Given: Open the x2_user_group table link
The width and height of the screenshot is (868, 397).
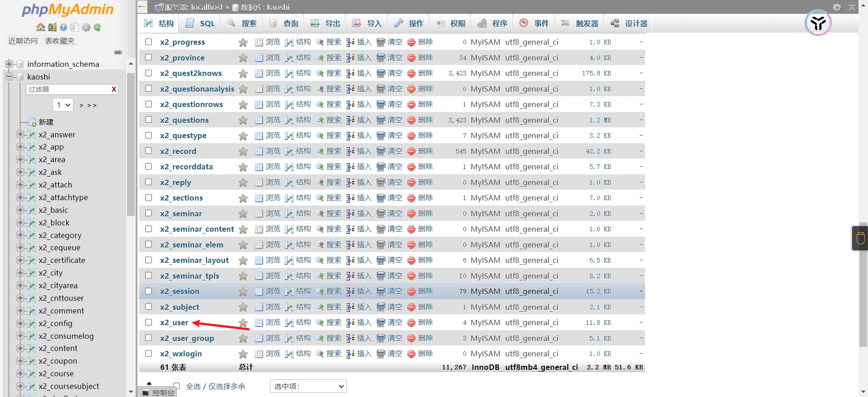Looking at the screenshot, I should click(187, 338).
